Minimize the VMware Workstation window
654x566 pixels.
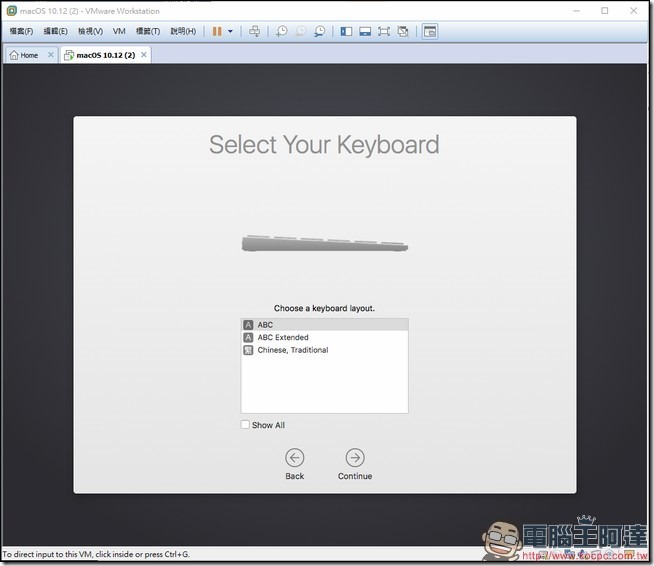click(576, 11)
